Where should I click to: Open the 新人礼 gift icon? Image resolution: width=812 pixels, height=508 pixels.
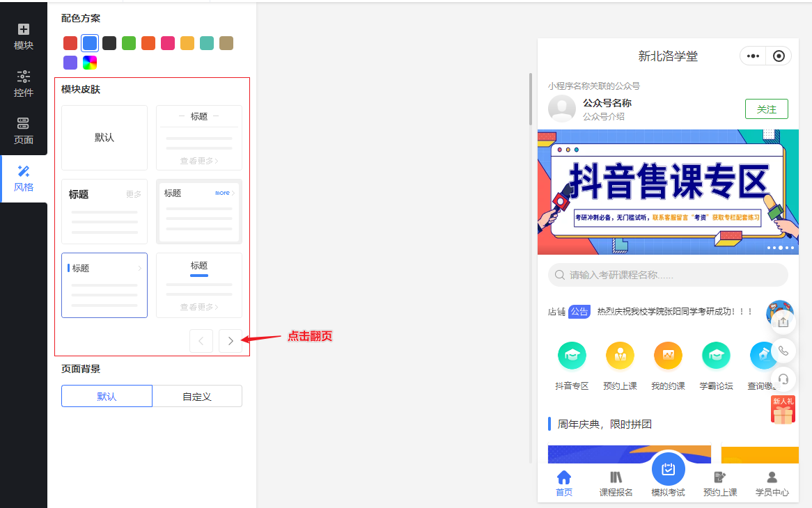(783, 411)
